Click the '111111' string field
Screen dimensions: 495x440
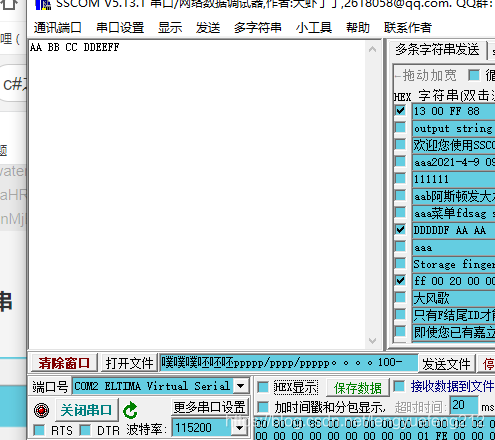[x=454, y=179]
